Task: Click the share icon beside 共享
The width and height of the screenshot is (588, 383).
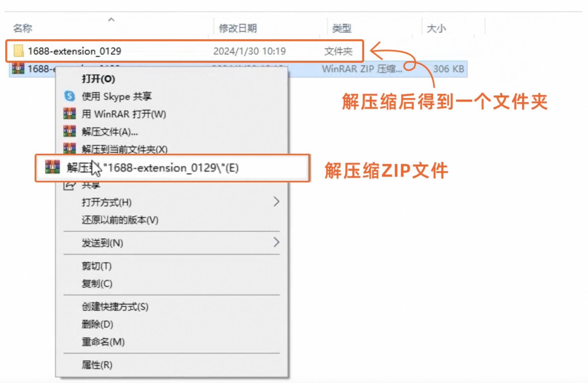Action: (x=69, y=185)
